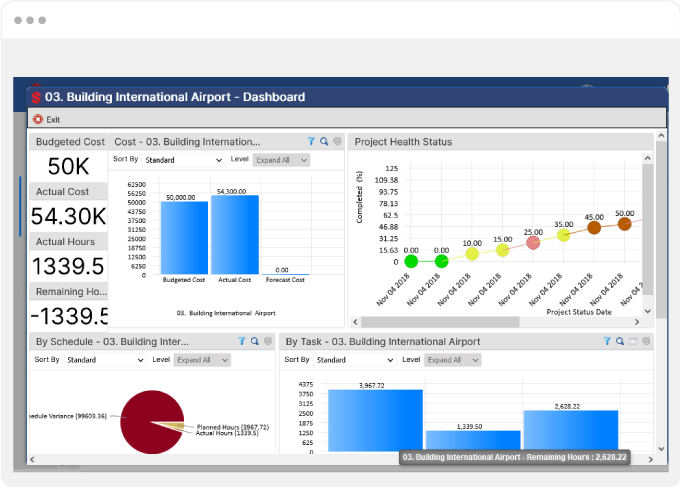Click the 50K budgeted cost value
This screenshot has height=487, width=680.
69,167
